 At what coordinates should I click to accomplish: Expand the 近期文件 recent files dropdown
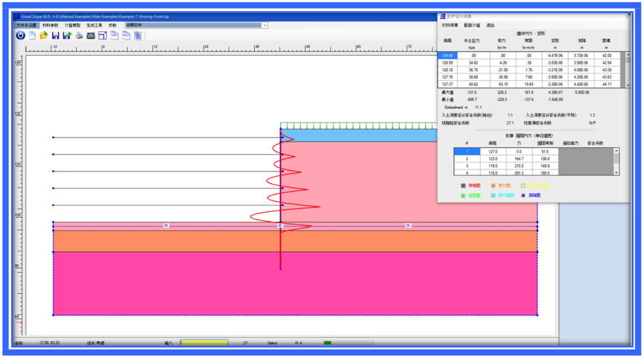click(x=265, y=25)
